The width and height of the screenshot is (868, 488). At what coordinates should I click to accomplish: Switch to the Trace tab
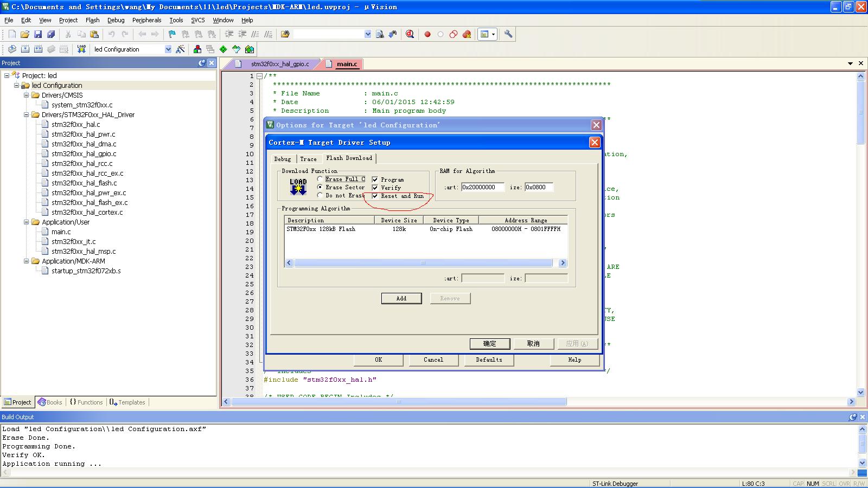pyautogui.click(x=308, y=159)
